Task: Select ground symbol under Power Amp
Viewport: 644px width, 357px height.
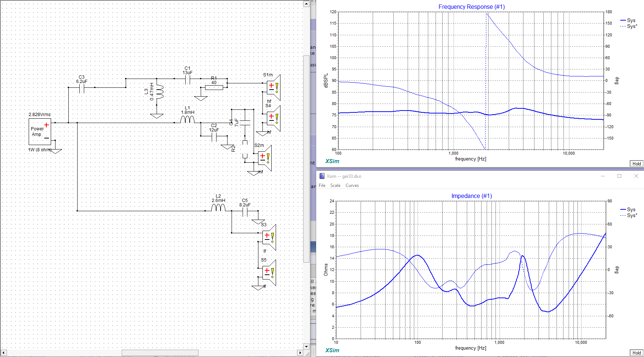Action: [x=56, y=151]
